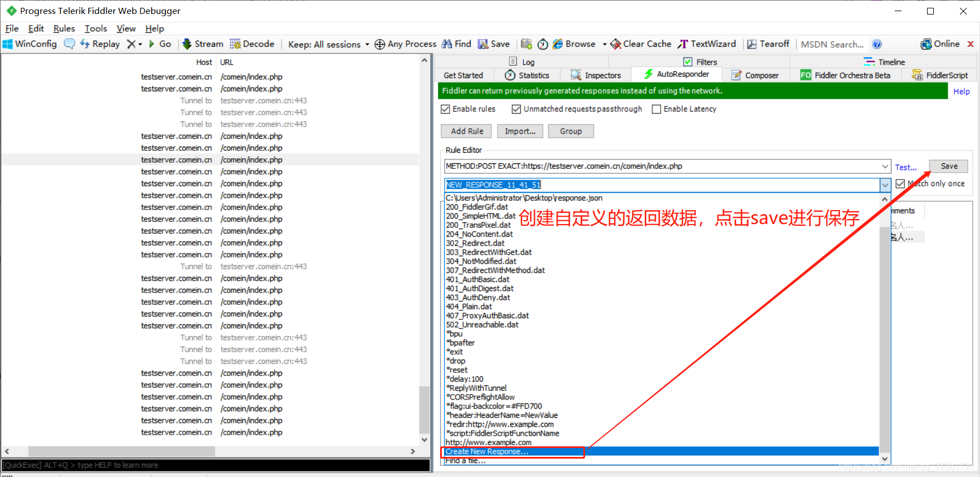980x477 pixels.
Task: Toggle the Stream mode button
Action: (203, 44)
